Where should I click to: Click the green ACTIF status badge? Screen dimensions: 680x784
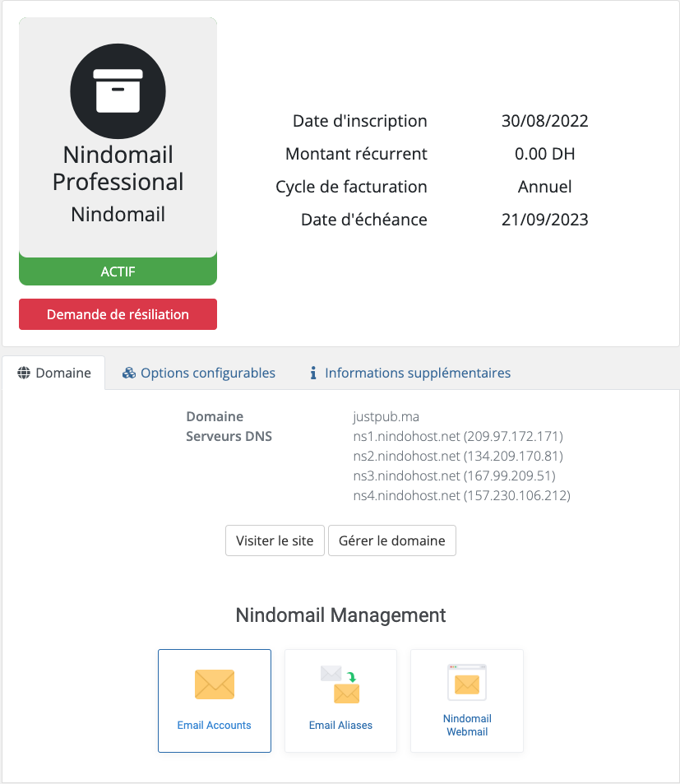[118, 271]
